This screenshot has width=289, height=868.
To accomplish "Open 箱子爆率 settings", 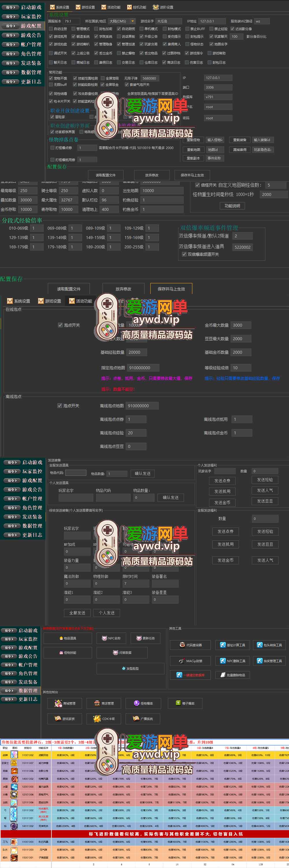I will [185, 703].
